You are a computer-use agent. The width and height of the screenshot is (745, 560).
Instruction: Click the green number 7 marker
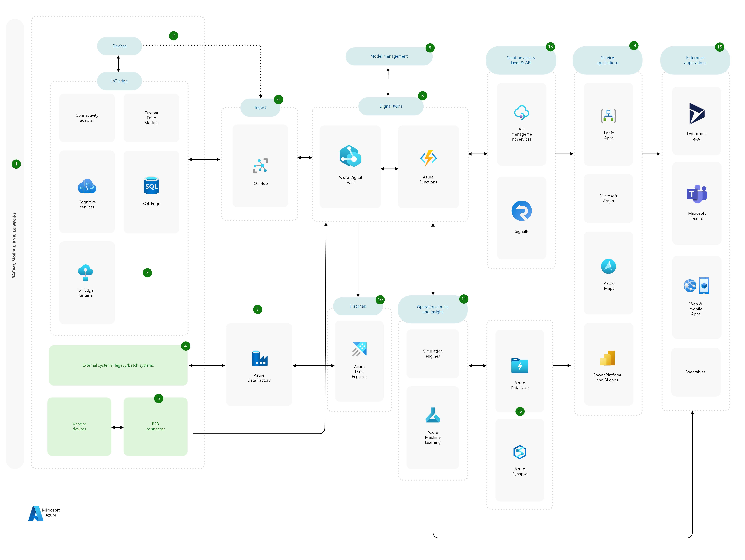coord(258,309)
